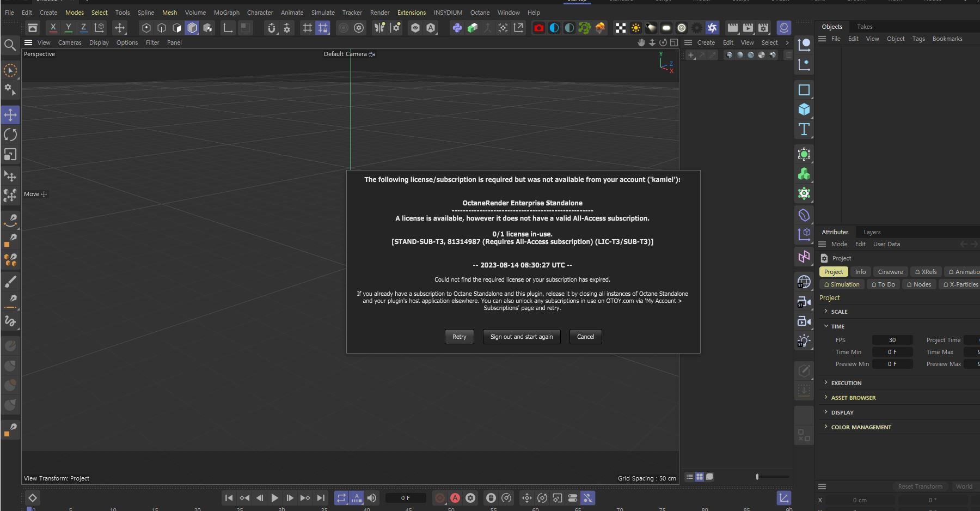Play the animation forward
The width and height of the screenshot is (980, 511).
[274, 498]
